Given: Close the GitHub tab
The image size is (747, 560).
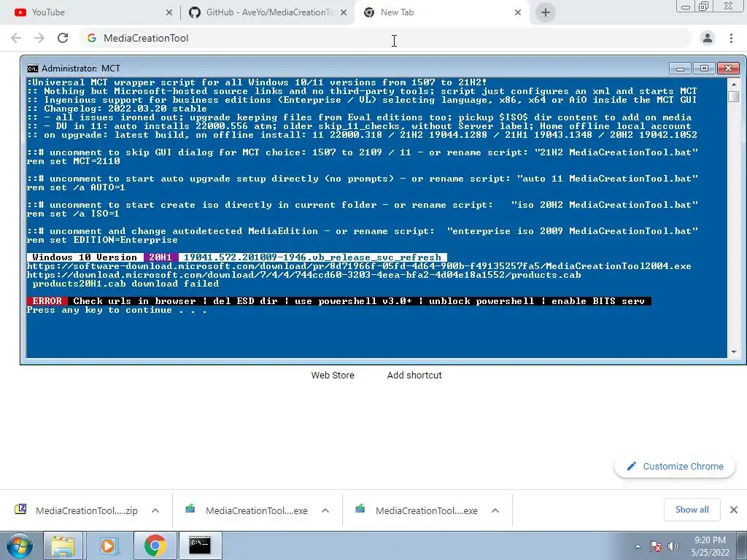Looking at the screenshot, I should click(344, 13).
